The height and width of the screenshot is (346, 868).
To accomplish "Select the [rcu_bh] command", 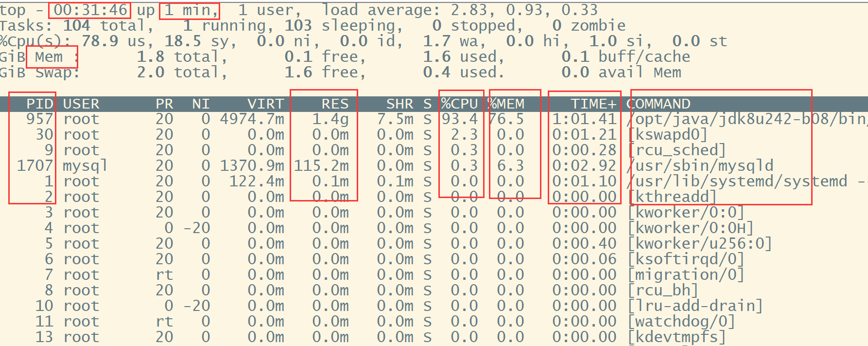I will click(663, 290).
